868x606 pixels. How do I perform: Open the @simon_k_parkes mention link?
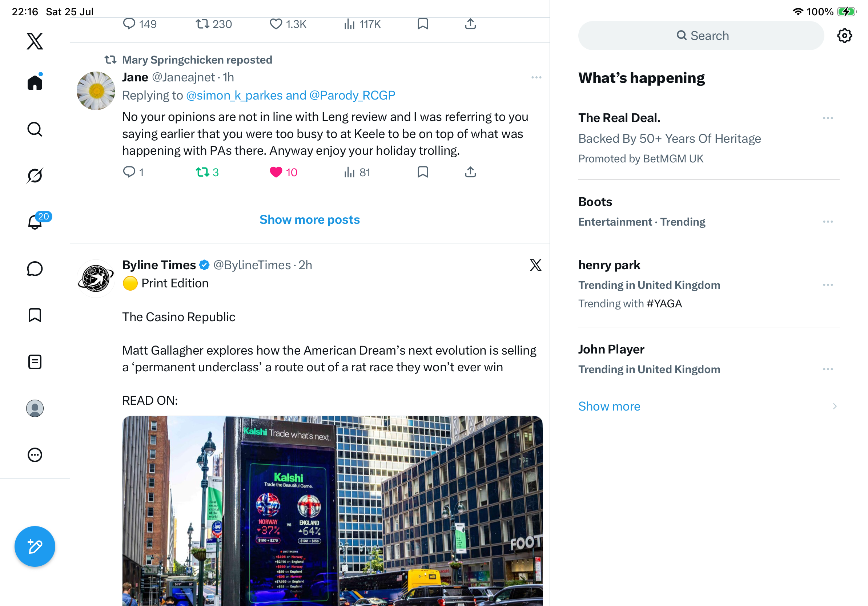click(234, 95)
